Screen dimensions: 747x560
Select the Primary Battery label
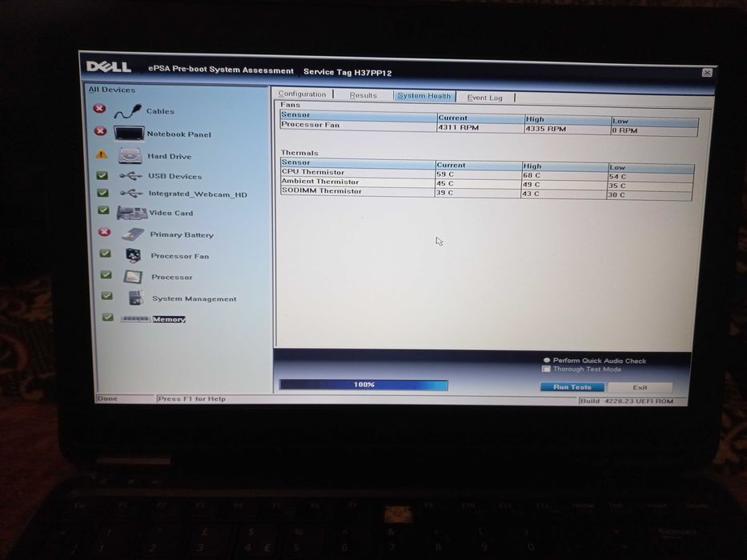tap(182, 234)
